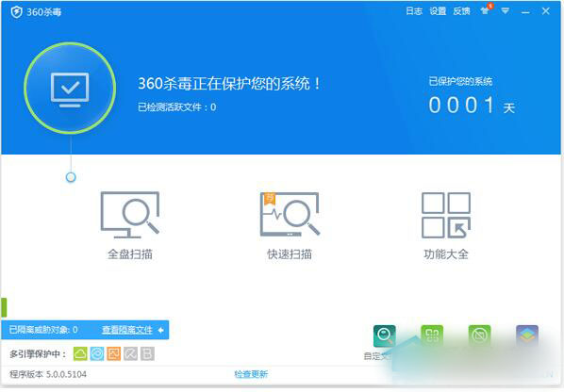Image resolution: width=564 pixels, height=392 pixels.
Task: Click the blue circular engine icon
Action: pyautogui.click(x=97, y=354)
